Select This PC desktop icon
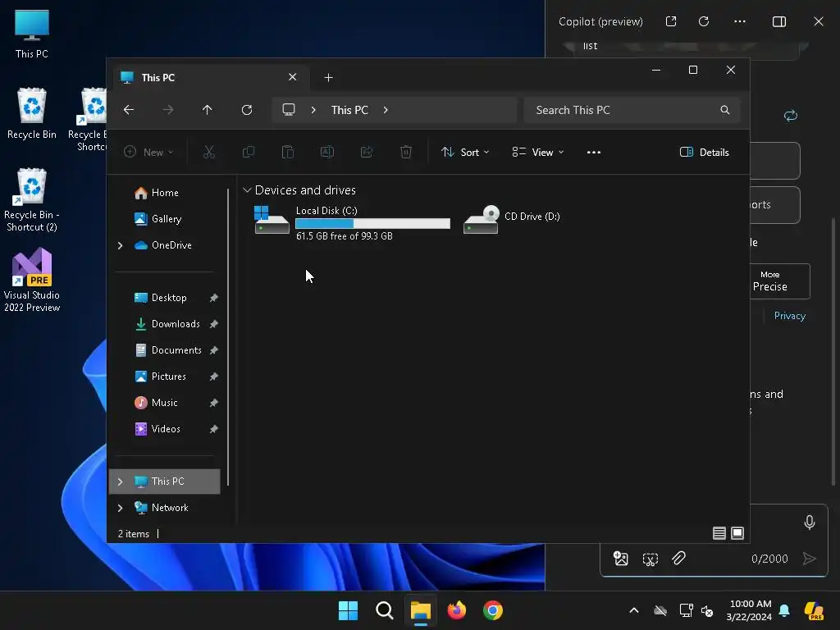The width and height of the screenshot is (840, 630). click(x=32, y=33)
